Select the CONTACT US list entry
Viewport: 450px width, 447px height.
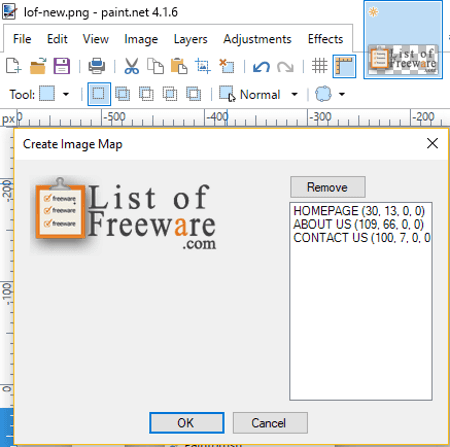[362, 238]
